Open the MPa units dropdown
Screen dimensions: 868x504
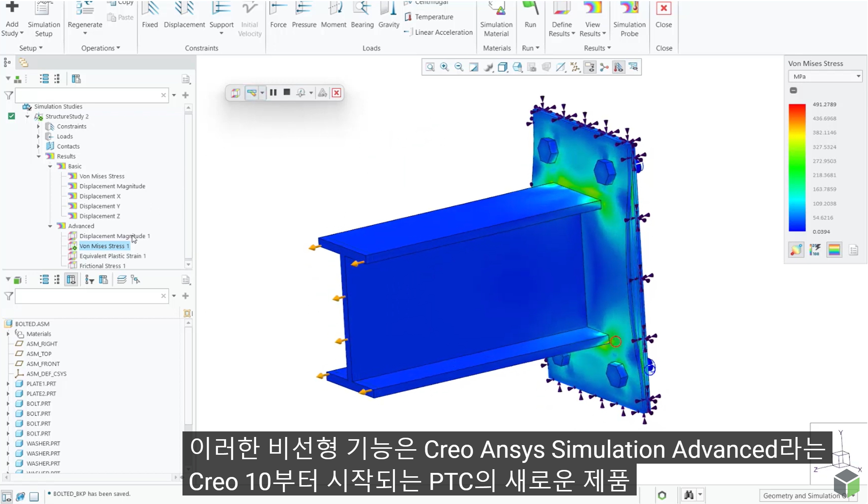(x=825, y=76)
